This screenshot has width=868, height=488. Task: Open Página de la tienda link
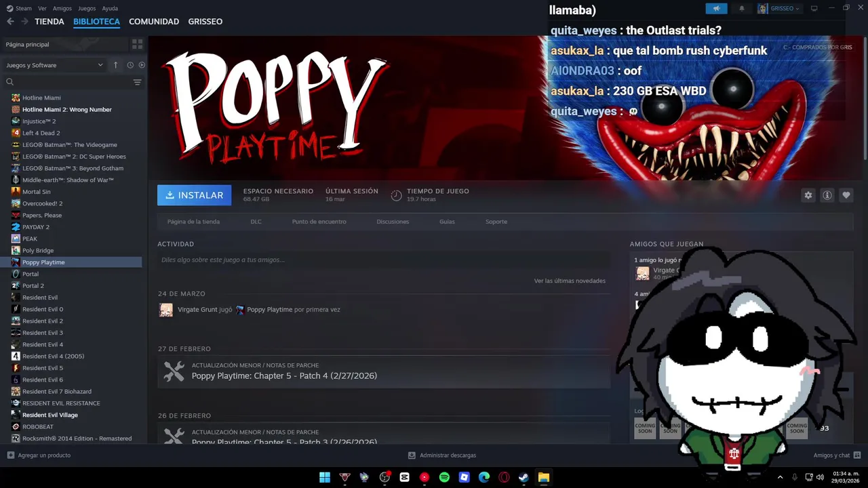coord(193,222)
